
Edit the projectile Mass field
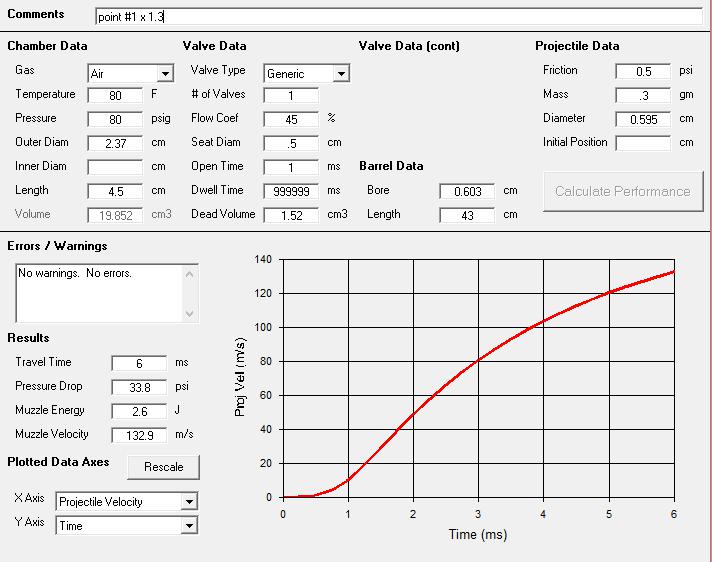click(x=642, y=95)
